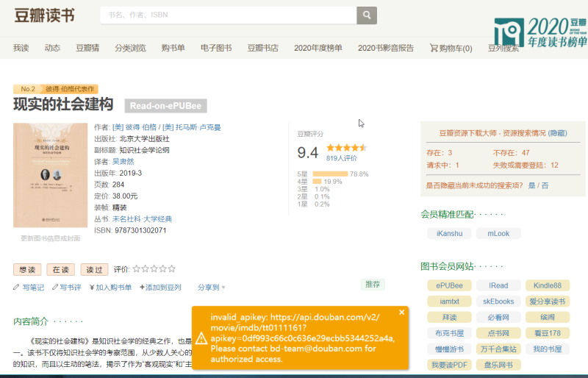The width and height of the screenshot is (588, 378).
Task: Open the 盘乐网书 site button
Action: tap(498, 365)
